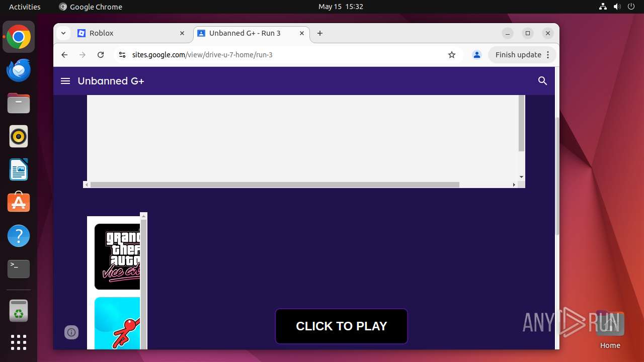The image size is (644, 362).
Task: Open Rhythmbox from the dock
Action: (19, 137)
